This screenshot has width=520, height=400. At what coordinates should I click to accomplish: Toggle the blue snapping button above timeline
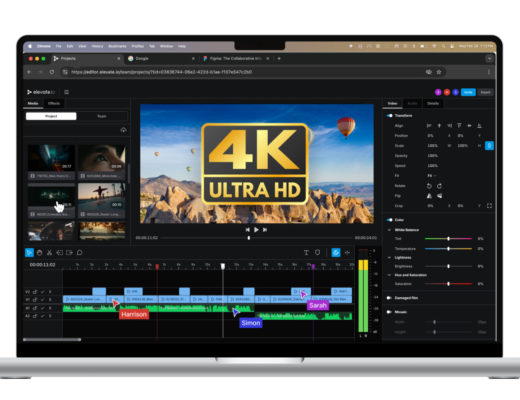pyautogui.click(x=336, y=253)
